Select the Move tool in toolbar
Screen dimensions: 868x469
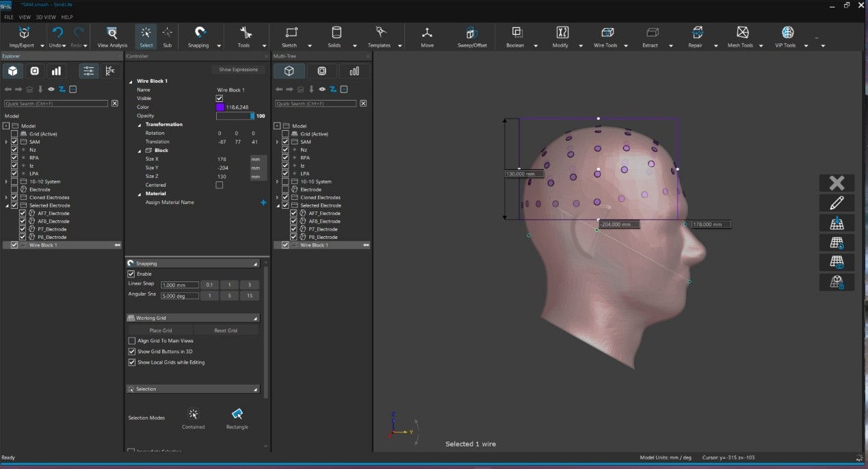tap(427, 33)
